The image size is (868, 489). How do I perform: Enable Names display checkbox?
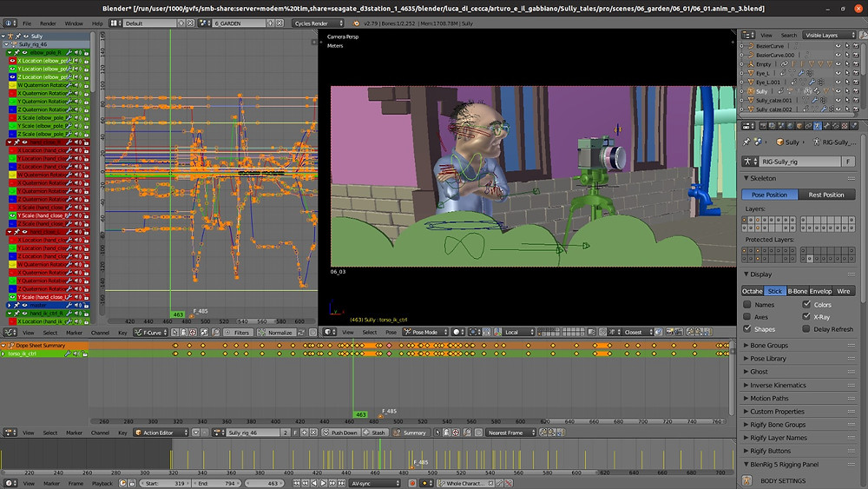(747, 305)
